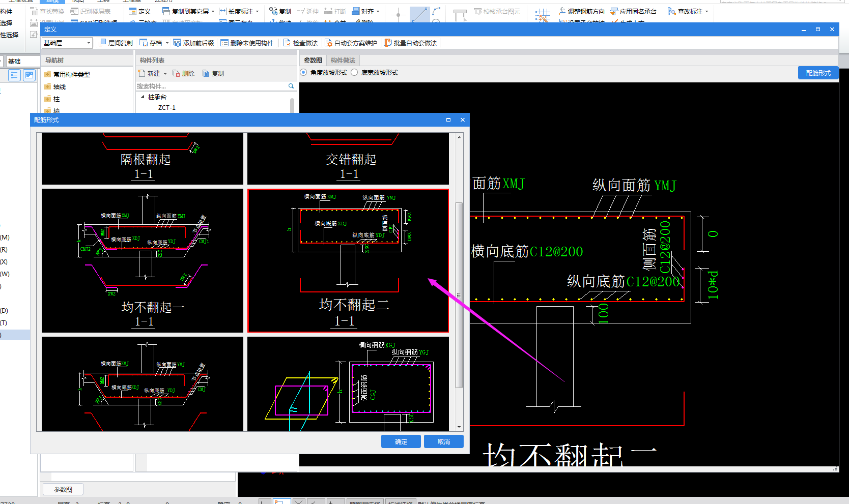
Task: Click 添加前后缀 add prefix-suffix icon
Action: (177, 43)
